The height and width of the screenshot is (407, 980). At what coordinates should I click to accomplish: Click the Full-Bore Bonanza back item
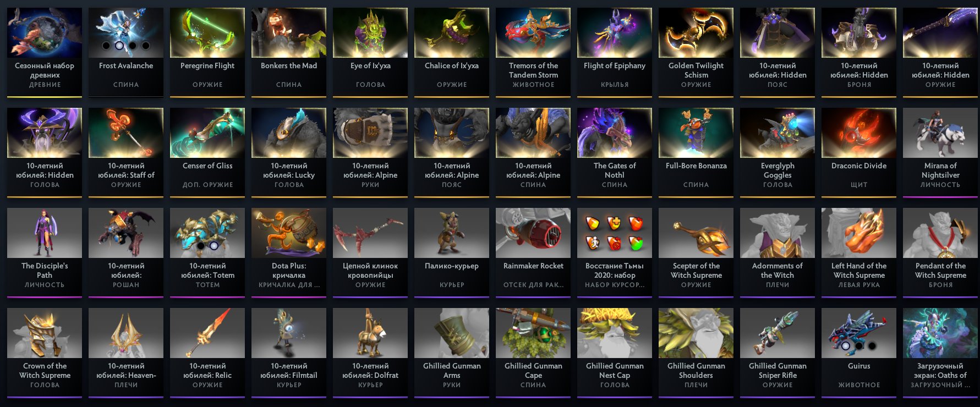coord(696,152)
